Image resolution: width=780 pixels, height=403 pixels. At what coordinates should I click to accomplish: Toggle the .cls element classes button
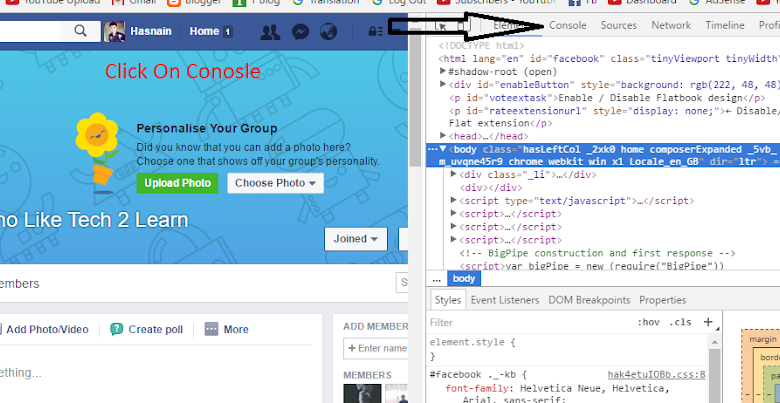(680, 322)
